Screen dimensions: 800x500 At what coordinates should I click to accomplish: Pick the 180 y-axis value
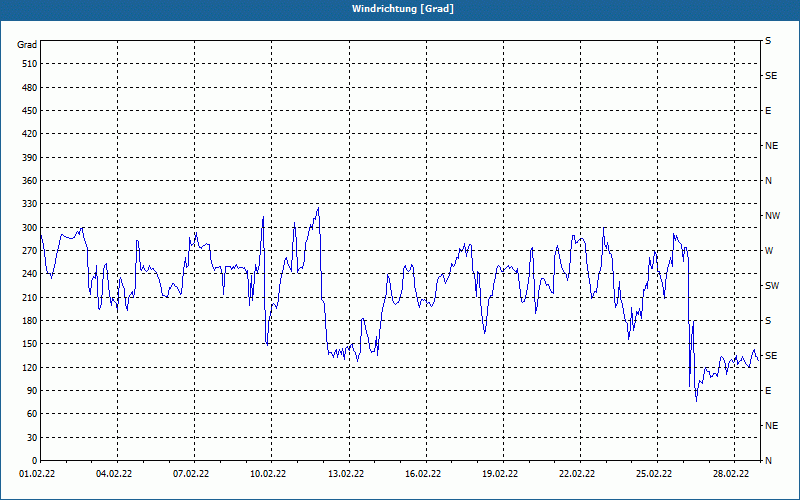coord(29,321)
